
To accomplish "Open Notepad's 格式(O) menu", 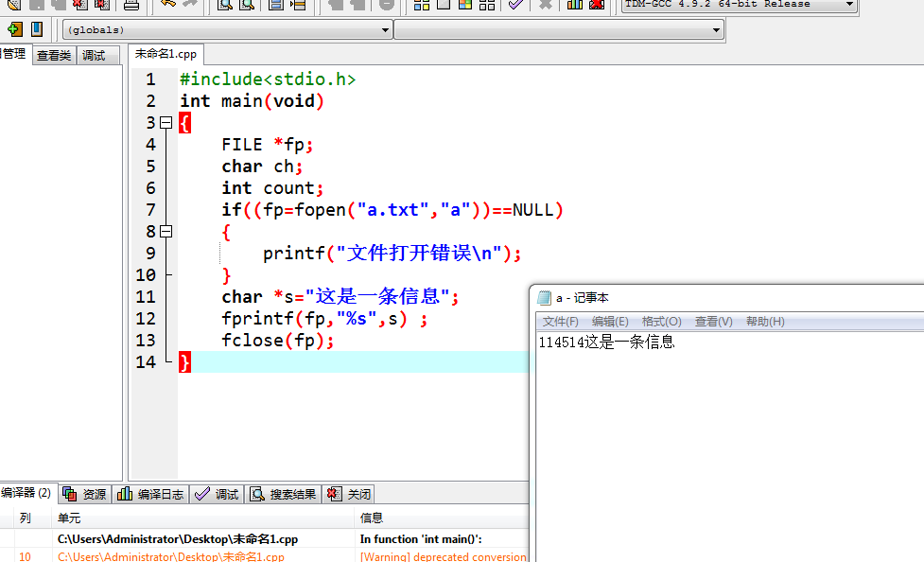I will [661, 322].
